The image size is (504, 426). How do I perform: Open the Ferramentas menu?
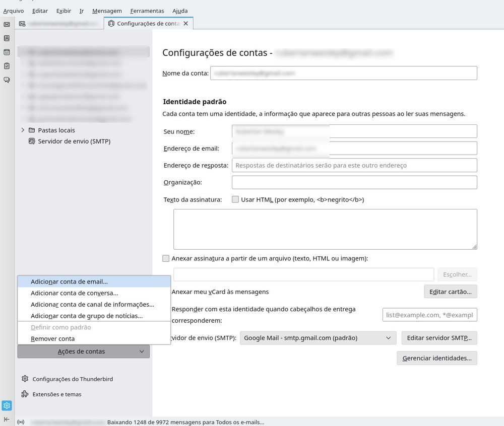click(x=147, y=11)
